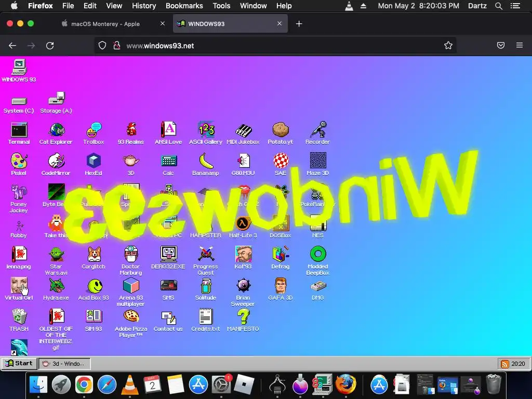
Task: Open the System (C:) drive
Action: (19, 101)
